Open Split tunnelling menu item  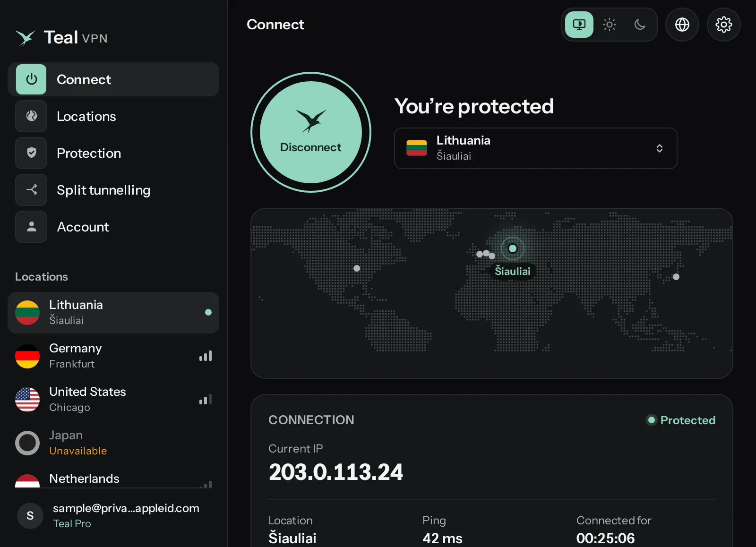point(113,190)
